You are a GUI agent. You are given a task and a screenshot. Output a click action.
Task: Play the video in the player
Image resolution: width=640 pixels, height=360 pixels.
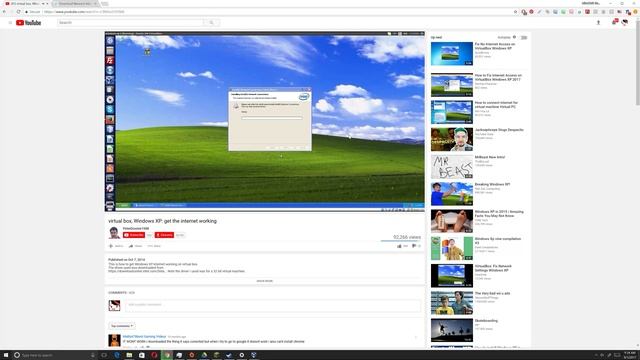[x=264, y=121]
